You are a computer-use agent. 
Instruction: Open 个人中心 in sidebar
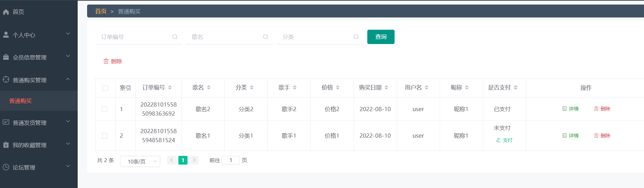click(39, 35)
